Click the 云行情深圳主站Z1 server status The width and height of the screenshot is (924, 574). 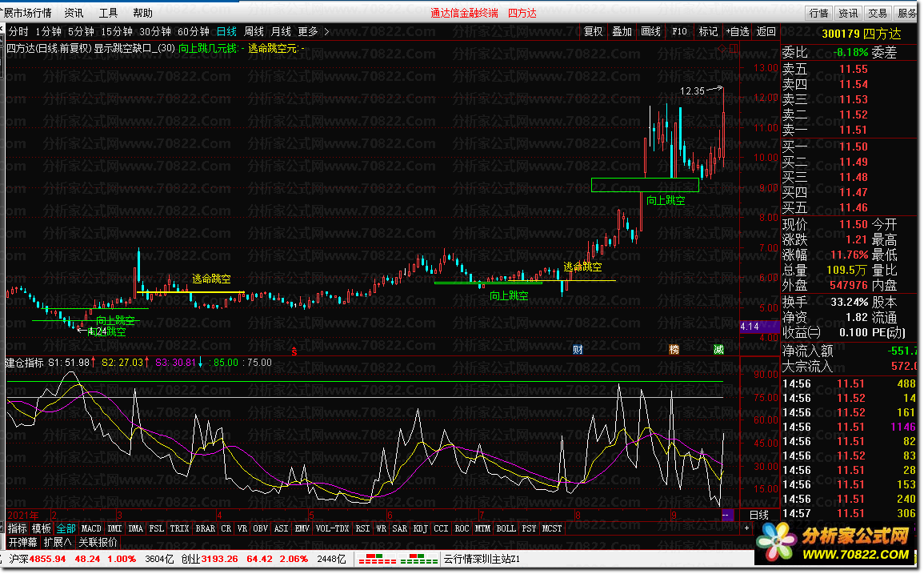[482, 559]
